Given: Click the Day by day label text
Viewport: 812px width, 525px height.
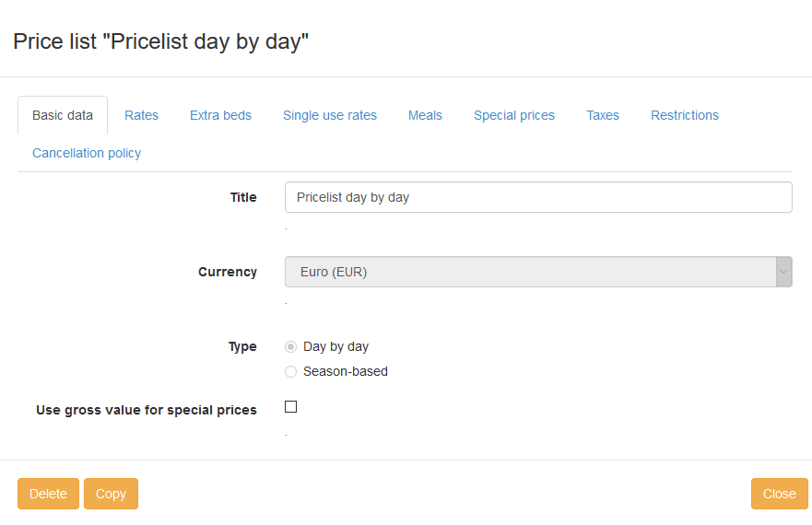Looking at the screenshot, I should (x=335, y=347).
